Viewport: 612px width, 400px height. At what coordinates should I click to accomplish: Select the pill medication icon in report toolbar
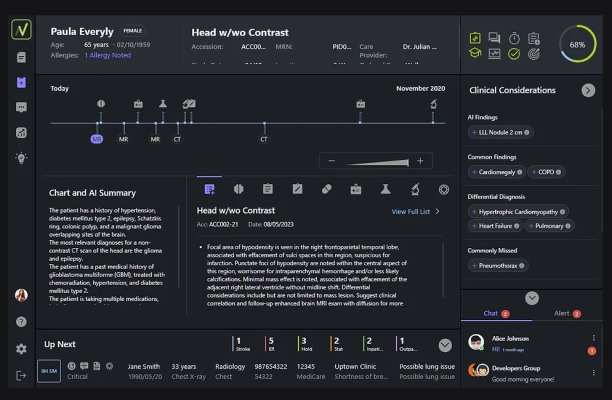326,189
